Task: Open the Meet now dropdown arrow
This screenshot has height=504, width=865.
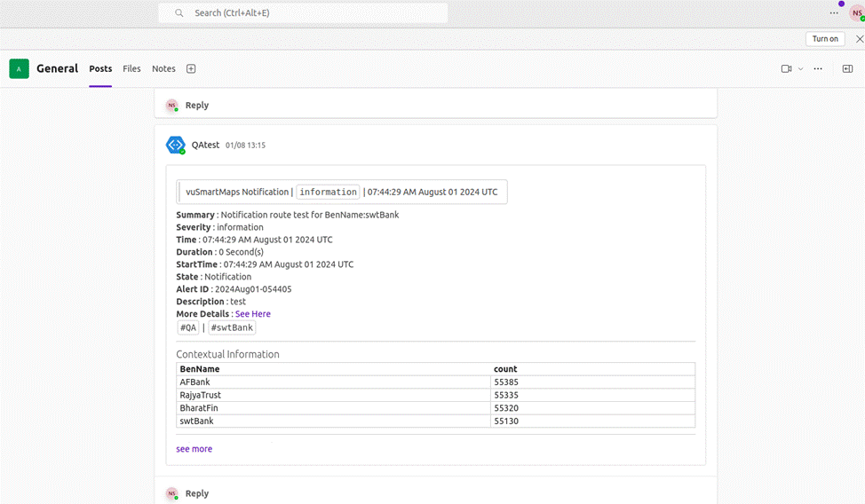Action: click(x=800, y=68)
